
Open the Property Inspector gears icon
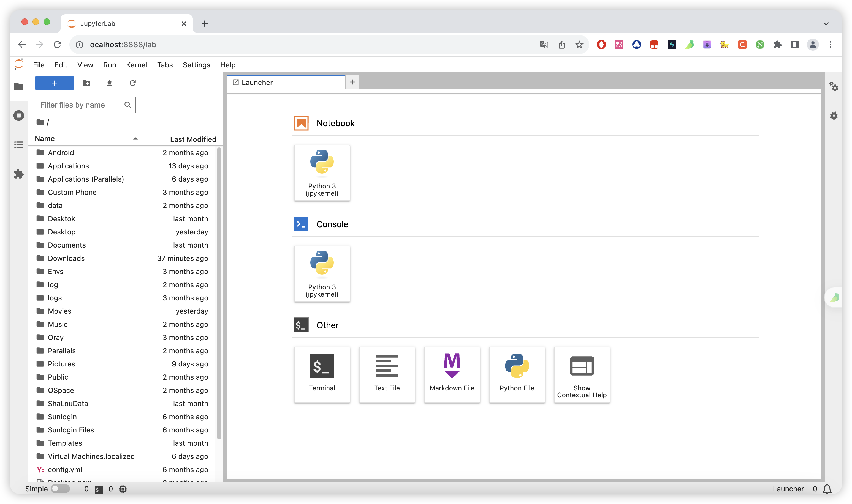(834, 87)
